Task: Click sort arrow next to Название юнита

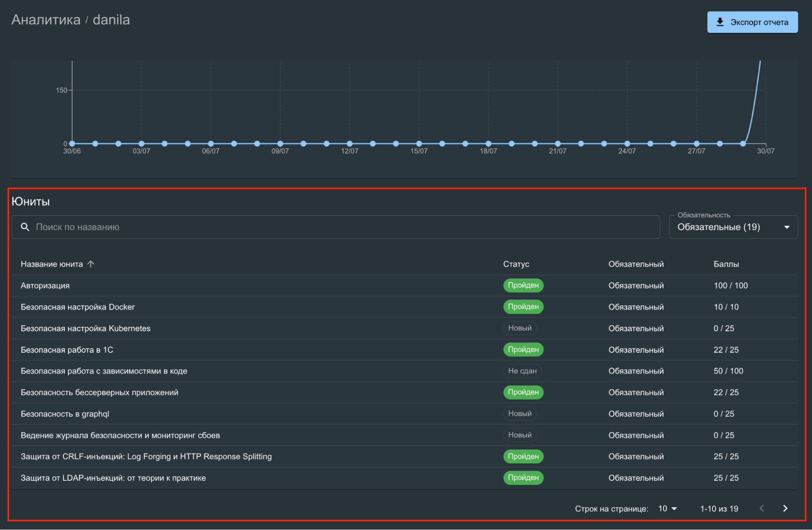Action: coord(91,264)
